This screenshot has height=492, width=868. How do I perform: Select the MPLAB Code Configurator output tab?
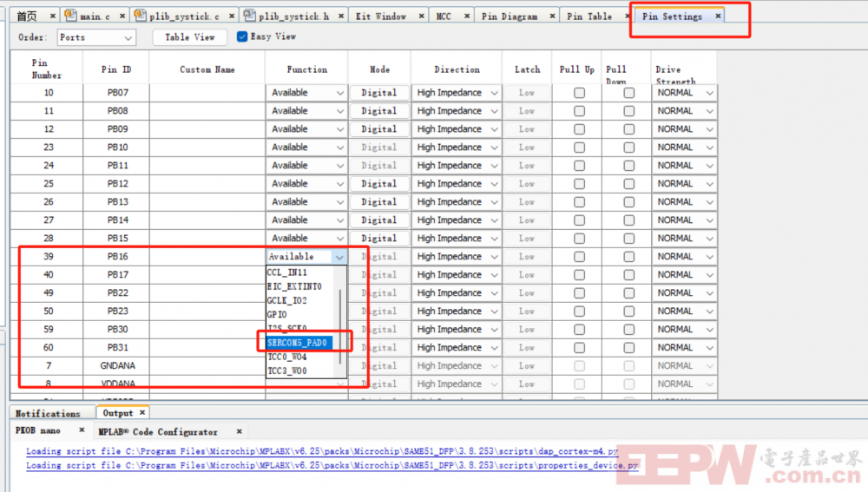158,431
